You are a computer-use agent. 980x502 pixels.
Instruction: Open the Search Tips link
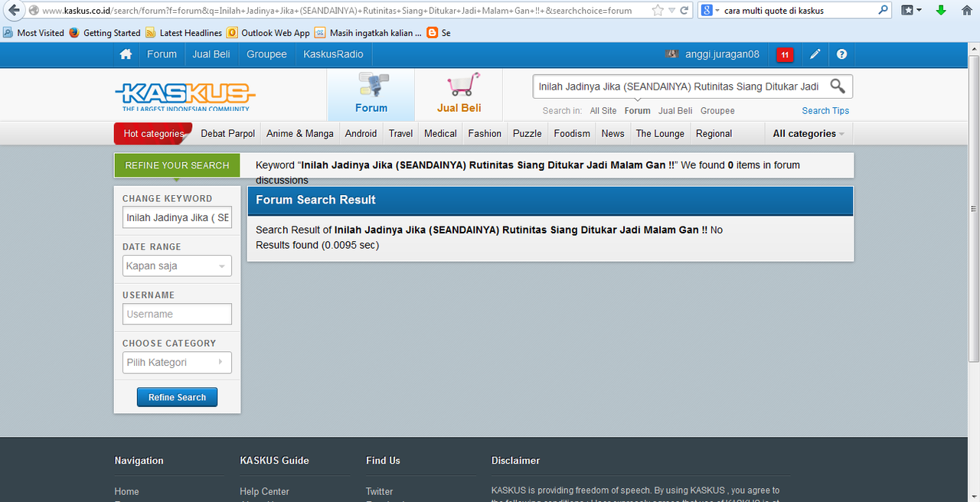(x=825, y=111)
